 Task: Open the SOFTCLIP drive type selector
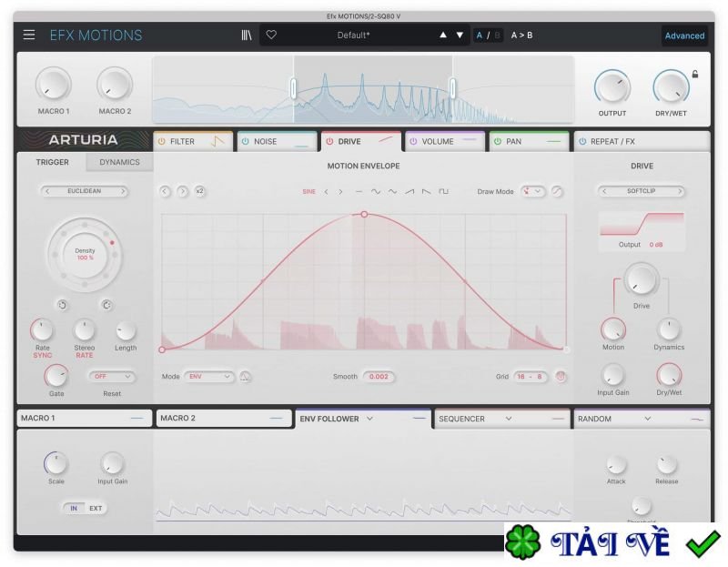(x=642, y=191)
